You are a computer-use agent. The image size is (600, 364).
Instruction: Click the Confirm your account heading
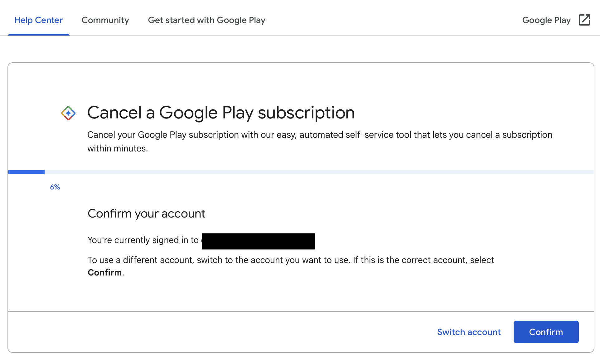146,213
